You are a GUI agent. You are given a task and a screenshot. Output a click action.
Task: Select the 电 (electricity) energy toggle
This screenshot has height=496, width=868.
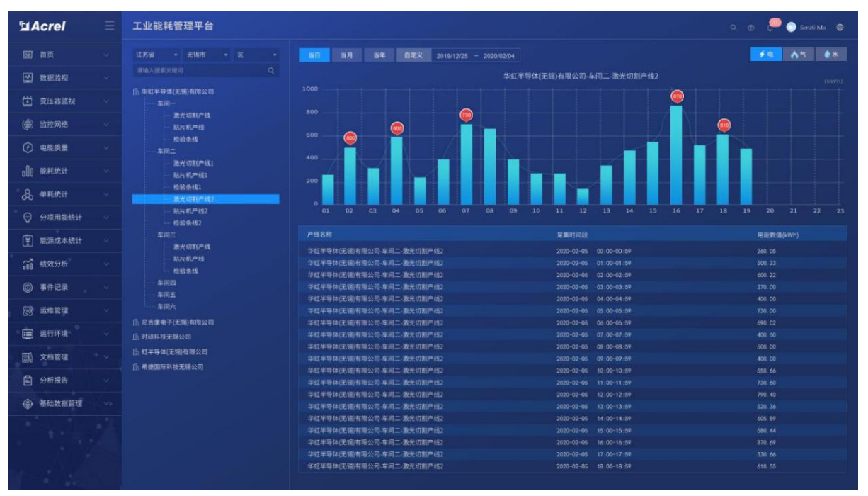(767, 55)
